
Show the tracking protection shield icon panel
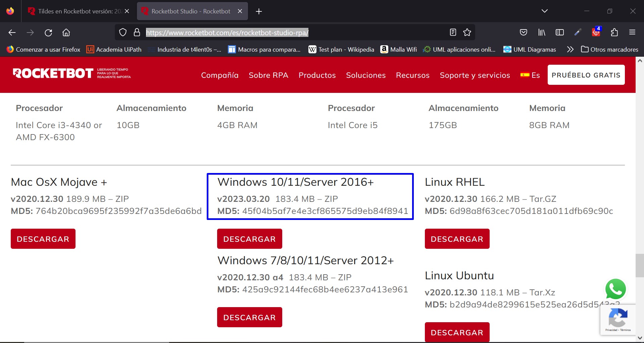pyautogui.click(x=123, y=33)
